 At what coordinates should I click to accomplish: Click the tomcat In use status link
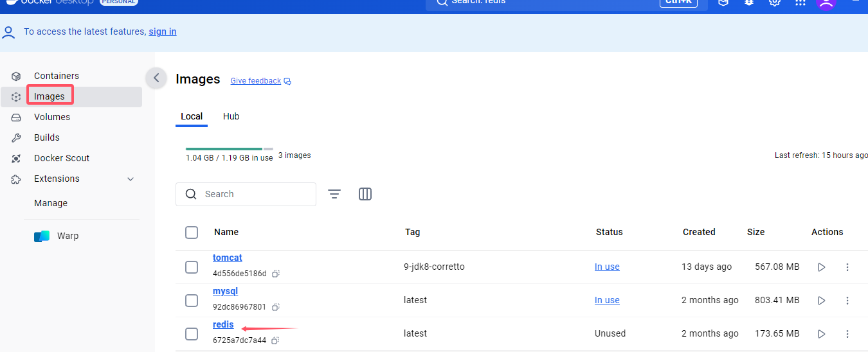coord(607,267)
